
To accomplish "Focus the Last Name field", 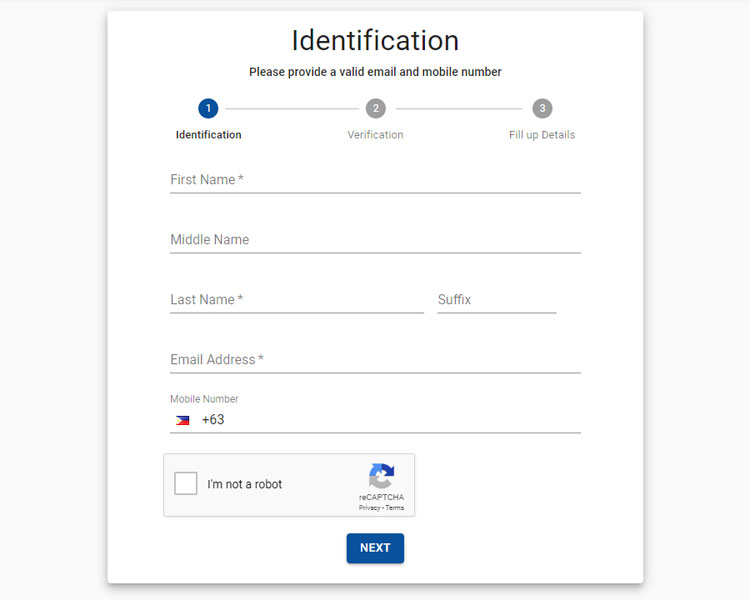I will [297, 300].
